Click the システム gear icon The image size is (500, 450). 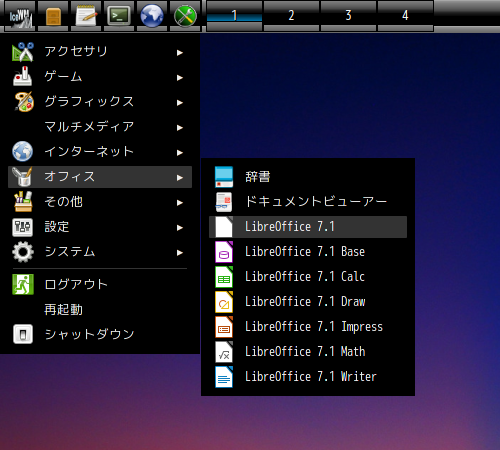tap(23, 252)
